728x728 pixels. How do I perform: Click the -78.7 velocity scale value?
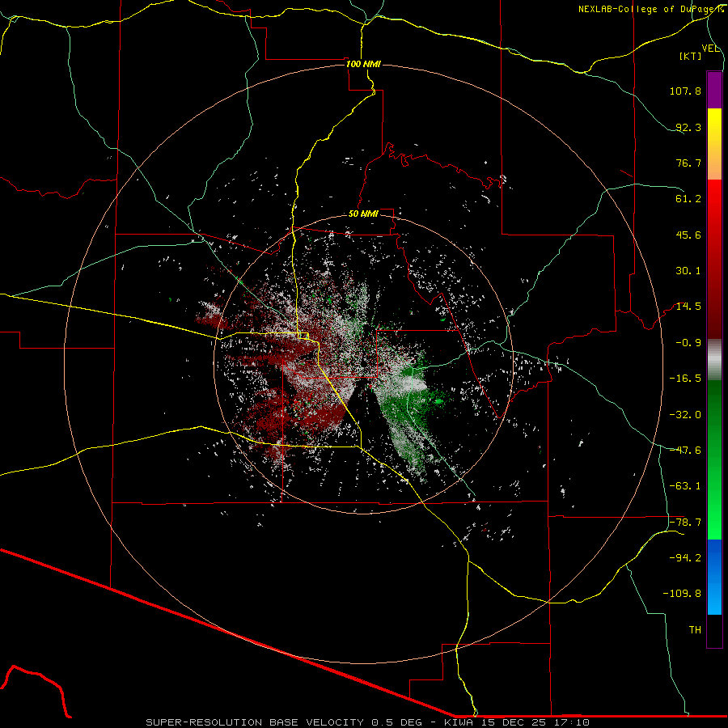point(685,523)
